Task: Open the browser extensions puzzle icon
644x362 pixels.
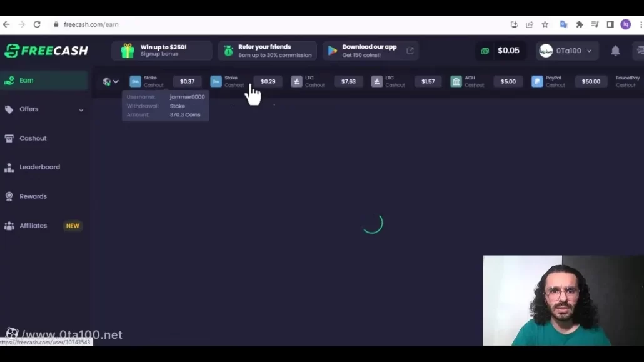Action: 580,24
